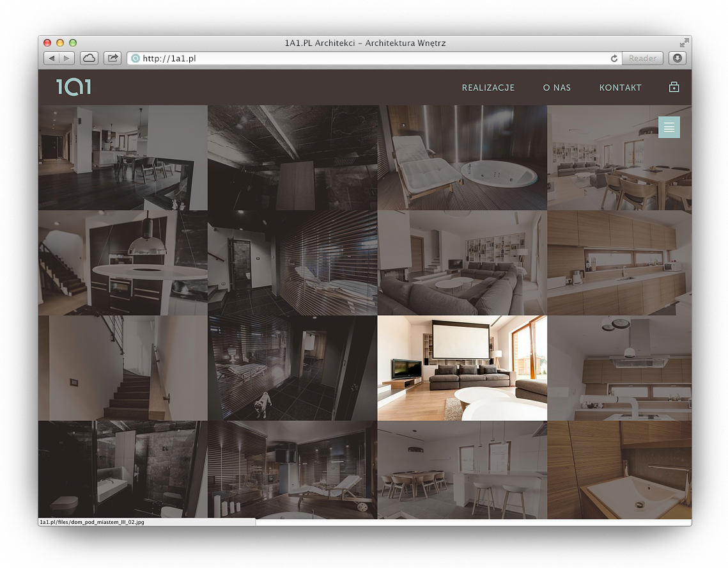Open the teal hamburger menu button
Image resolution: width=728 pixels, height=568 pixels.
tap(669, 127)
